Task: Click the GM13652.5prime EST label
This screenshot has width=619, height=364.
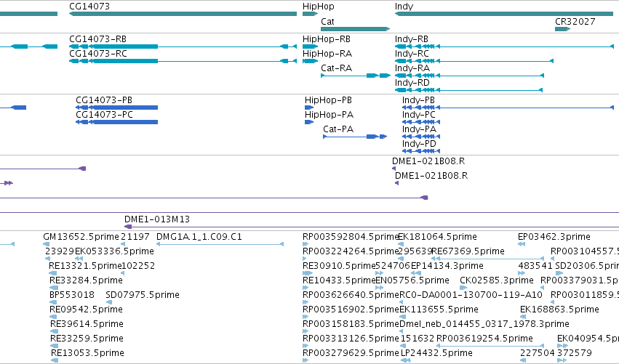Action: [x=81, y=237]
